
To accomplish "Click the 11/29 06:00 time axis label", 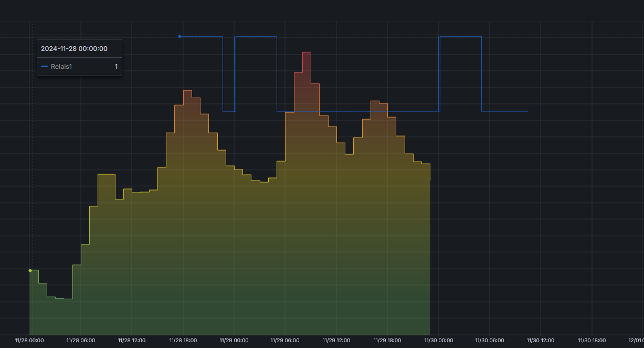I will click(285, 341).
